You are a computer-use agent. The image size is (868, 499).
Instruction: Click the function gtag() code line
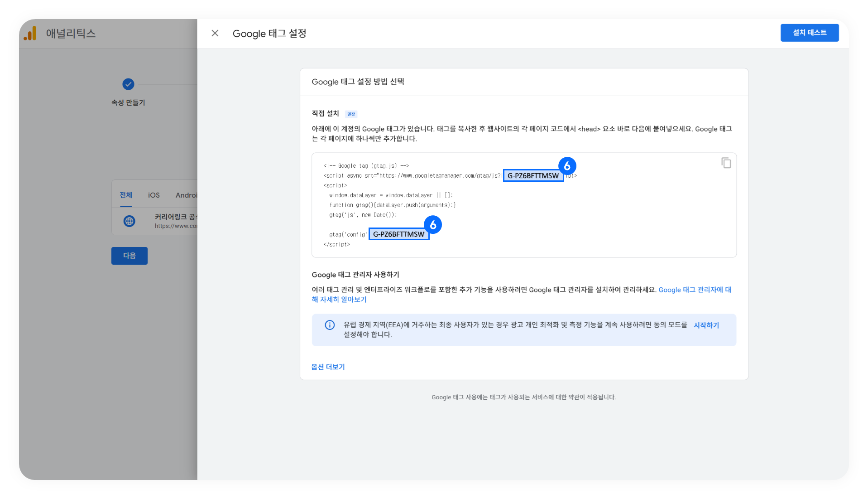pos(393,205)
